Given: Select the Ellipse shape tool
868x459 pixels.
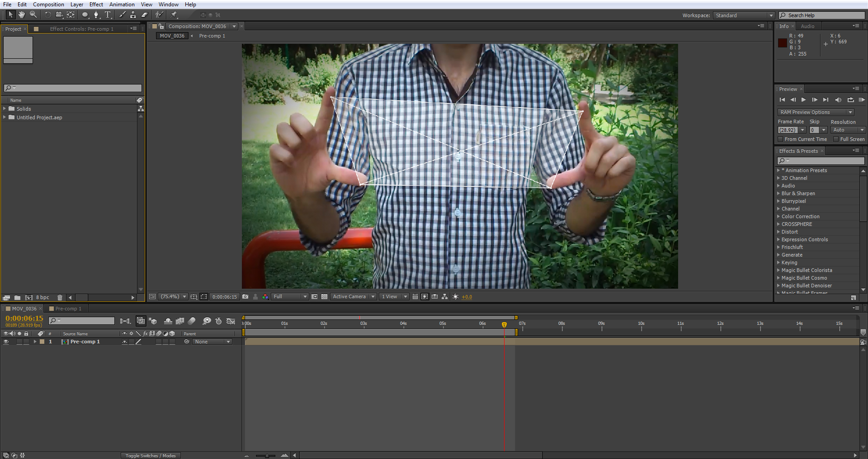Looking at the screenshot, I should [85, 14].
